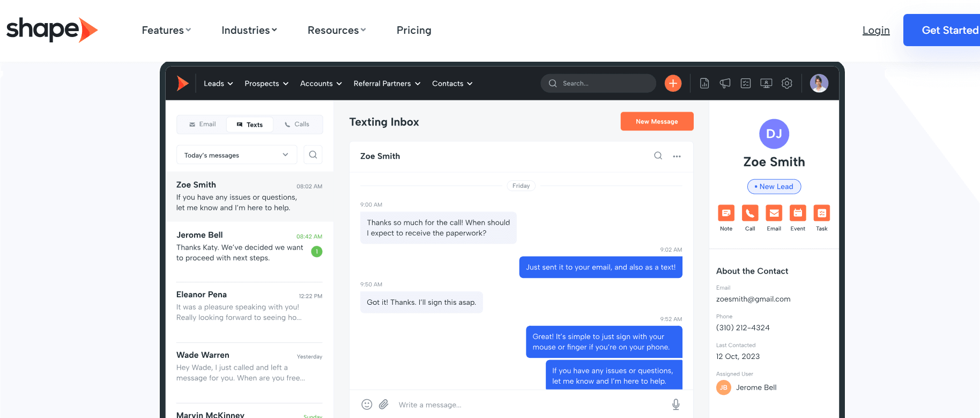Click the About the Contact heading
The image size is (980, 418).
[752, 271]
